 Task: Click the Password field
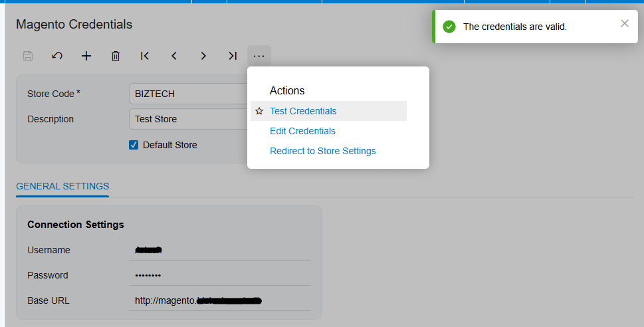click(220, 276)
